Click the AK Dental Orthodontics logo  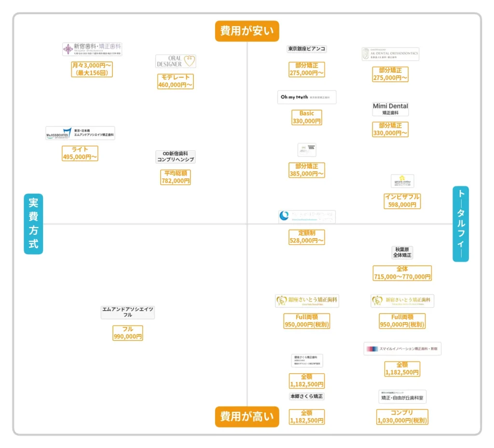click(x=390, y=54)
